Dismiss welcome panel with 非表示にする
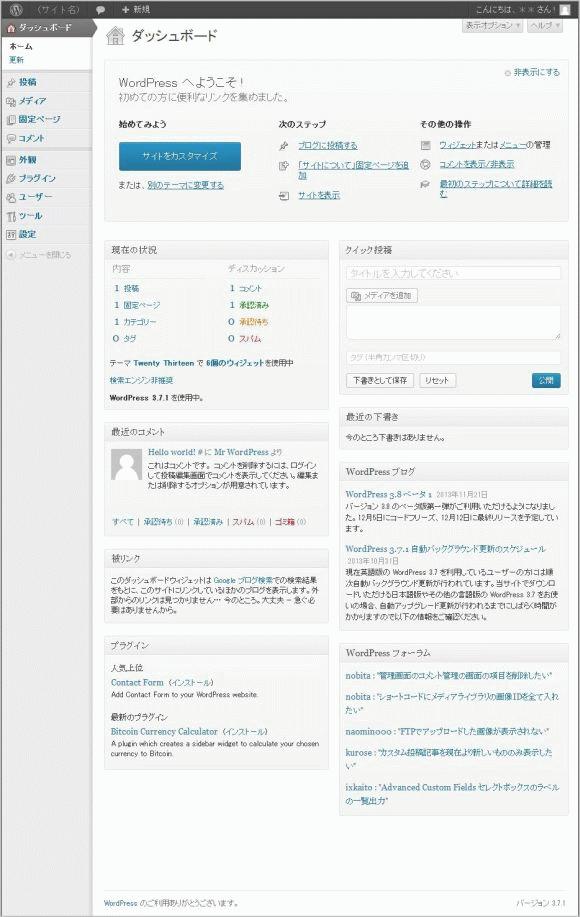The height and width of the screenshot is (917, 580). pyautogui.click(x=532, y=73)
